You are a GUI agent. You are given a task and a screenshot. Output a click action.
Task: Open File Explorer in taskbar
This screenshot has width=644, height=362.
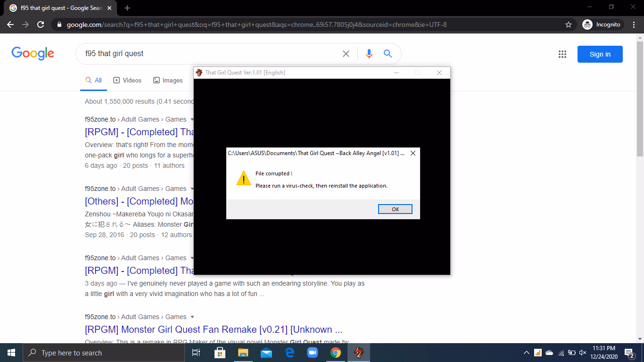tap(243, 353)
